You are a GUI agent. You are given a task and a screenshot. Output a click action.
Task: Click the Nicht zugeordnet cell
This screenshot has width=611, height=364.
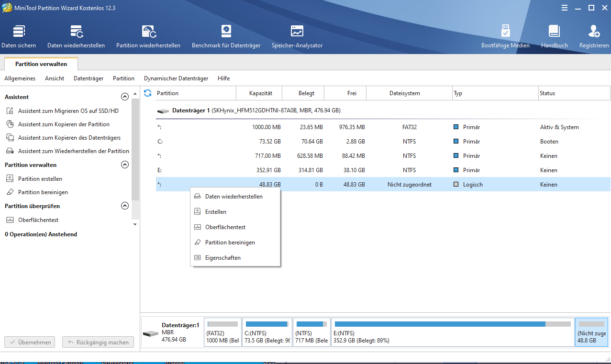(410, 185)
